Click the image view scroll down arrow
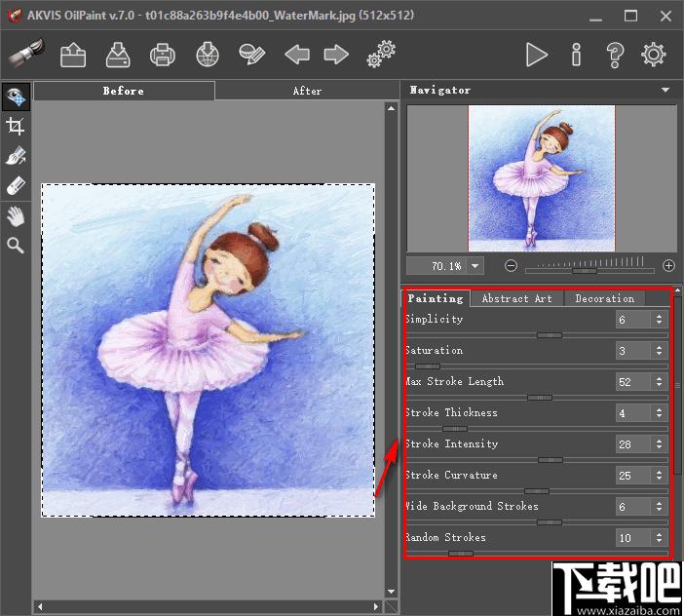The image size is (684, 616). 392,592
